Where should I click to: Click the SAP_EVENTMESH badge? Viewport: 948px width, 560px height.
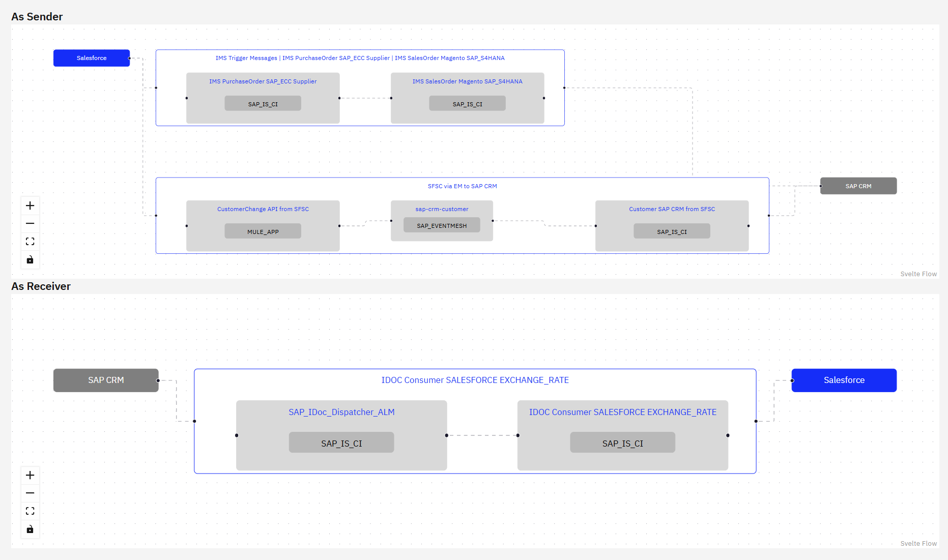(442, 225)
